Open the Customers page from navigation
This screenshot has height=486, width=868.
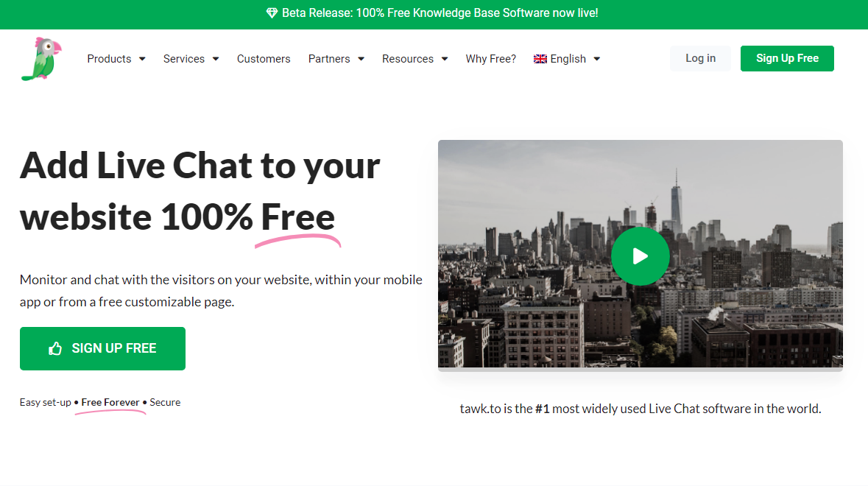264,59
